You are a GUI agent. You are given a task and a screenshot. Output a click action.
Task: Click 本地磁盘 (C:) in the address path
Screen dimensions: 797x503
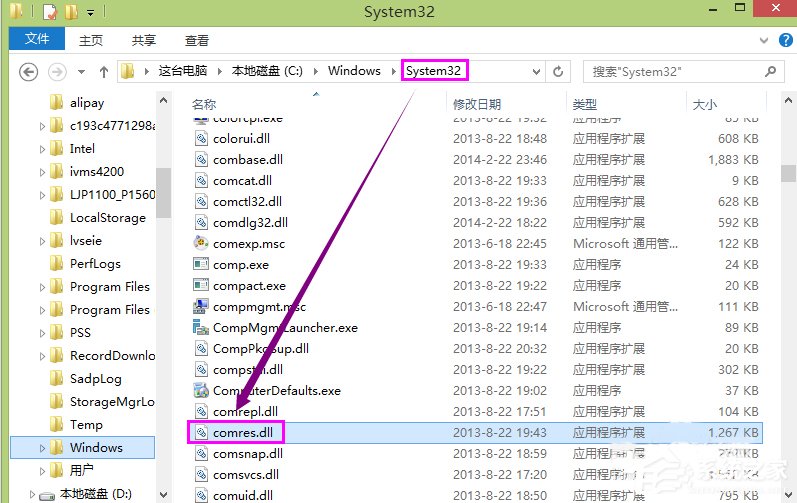(267, 71)
